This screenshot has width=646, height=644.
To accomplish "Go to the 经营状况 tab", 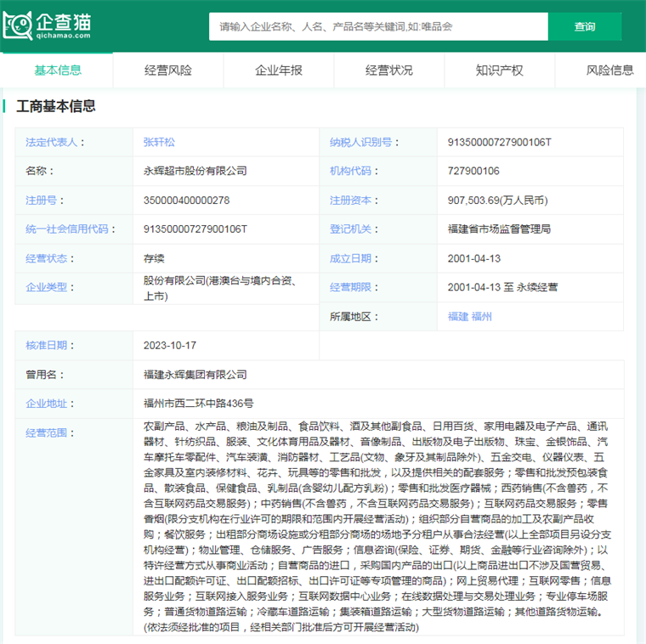I will 388,71.
